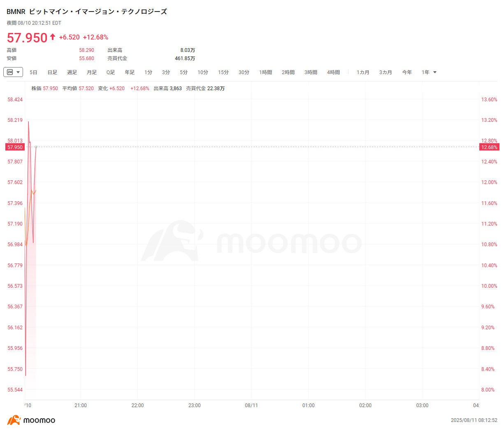View the 3カ月 three-month chart
The width and height of the screenshot is (504, 431).
click(x=385, y=72)
